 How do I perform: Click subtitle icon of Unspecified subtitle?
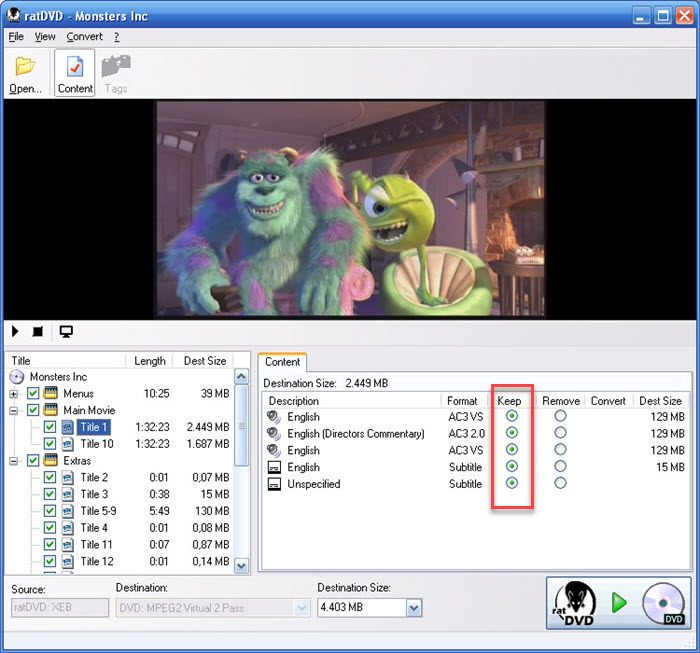click(274, 484)
